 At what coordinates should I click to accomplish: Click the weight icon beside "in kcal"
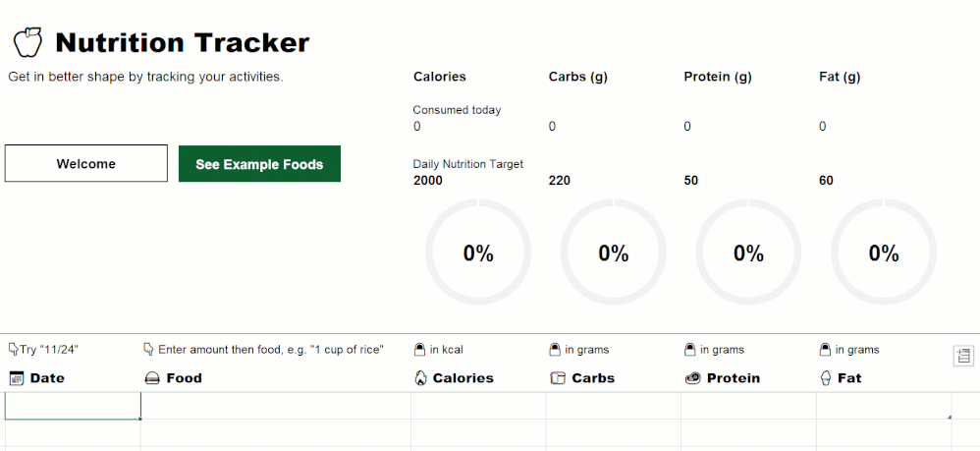point(419,349)
